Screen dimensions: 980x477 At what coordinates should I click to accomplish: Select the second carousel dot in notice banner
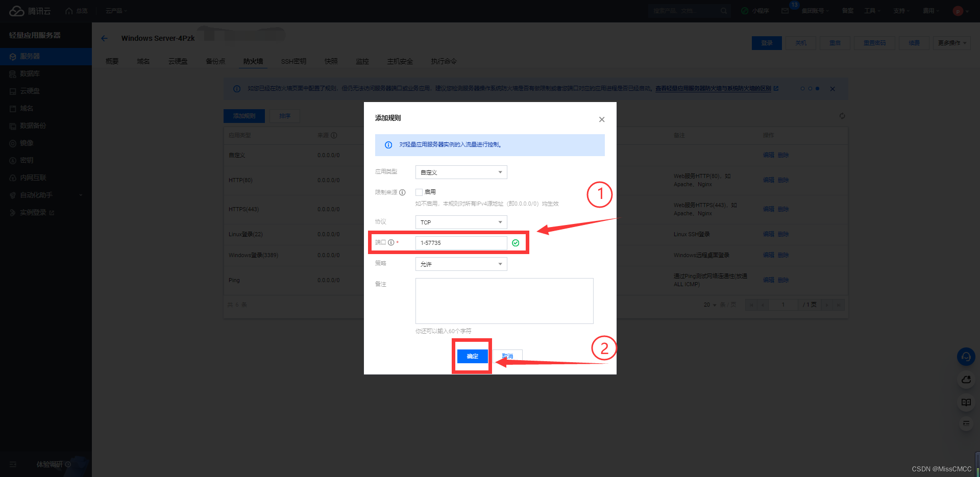810,89
